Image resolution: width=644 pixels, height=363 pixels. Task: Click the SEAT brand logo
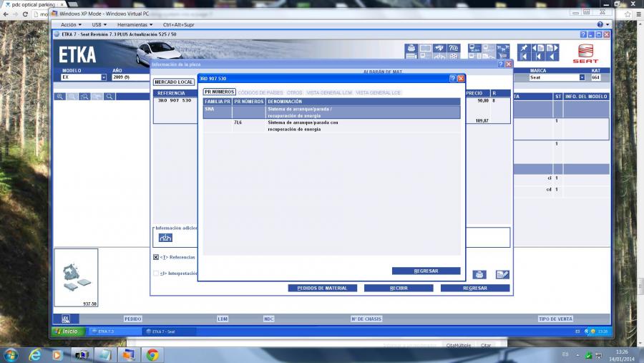(x=585, y=54)
